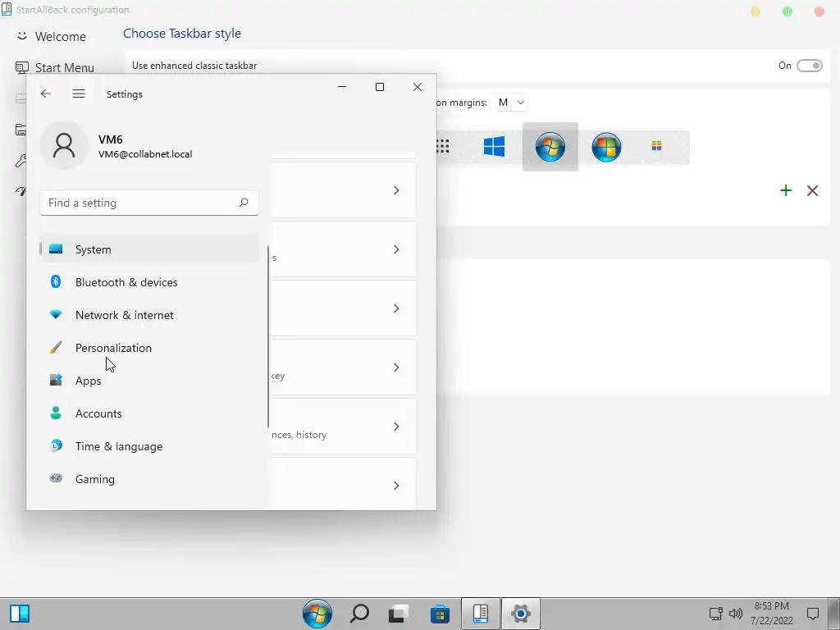The image size is (840, 630).
Task: Pick the Vista-style orb start button
Action: [x=606, y=146]
